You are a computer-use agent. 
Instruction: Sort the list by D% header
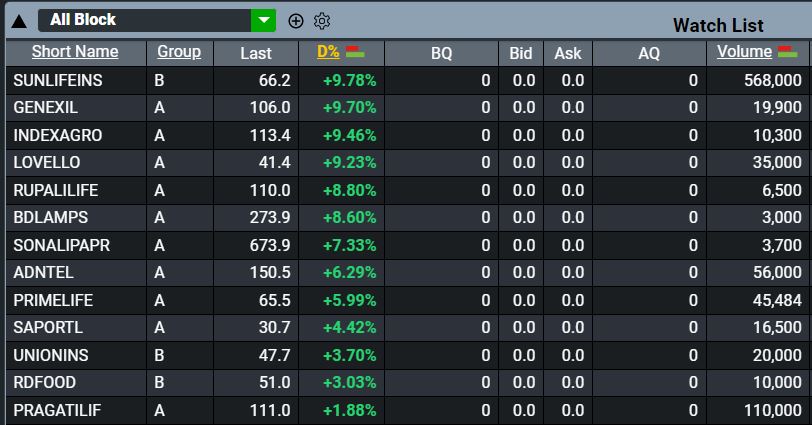click(x=328, y=52)
